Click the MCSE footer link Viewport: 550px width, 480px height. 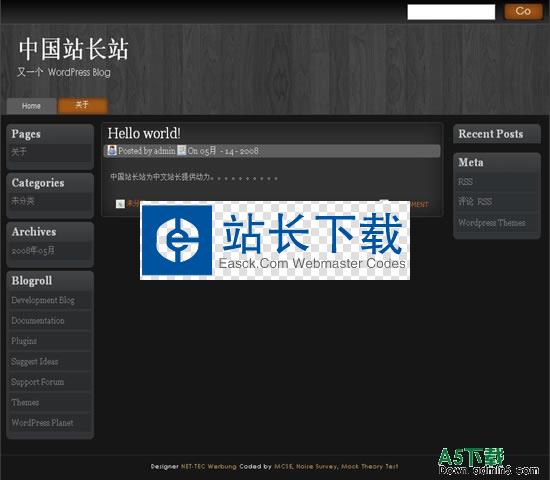point(283,466)
